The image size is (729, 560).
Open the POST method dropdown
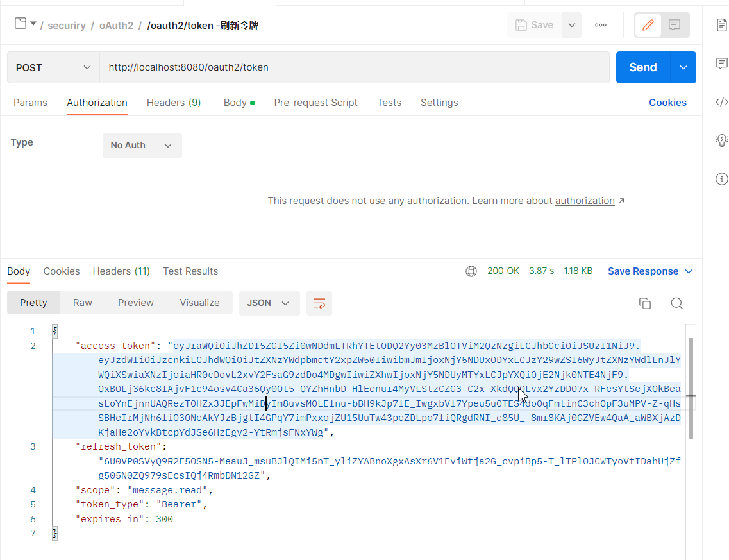(53, 67)
